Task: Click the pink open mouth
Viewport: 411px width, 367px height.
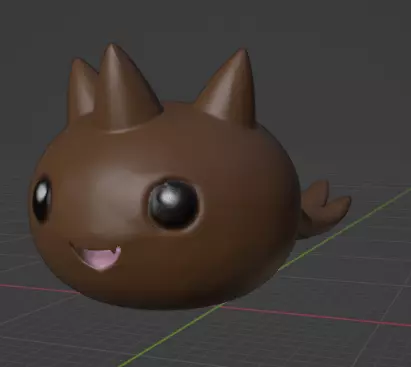Action: click(x=100, y=258)
